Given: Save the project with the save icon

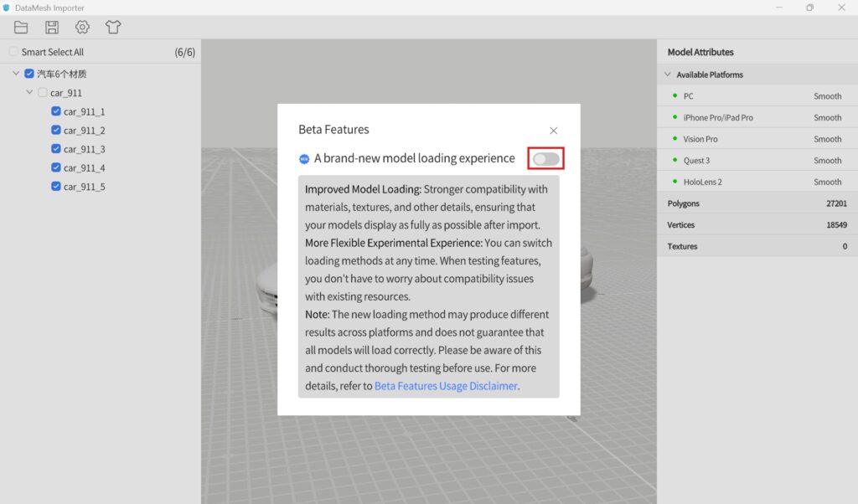Looking at the screenshot, I should tap(51, 27).
